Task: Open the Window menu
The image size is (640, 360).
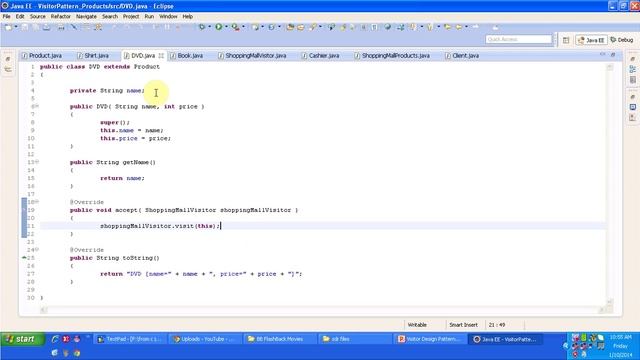Action: [168, 16]
